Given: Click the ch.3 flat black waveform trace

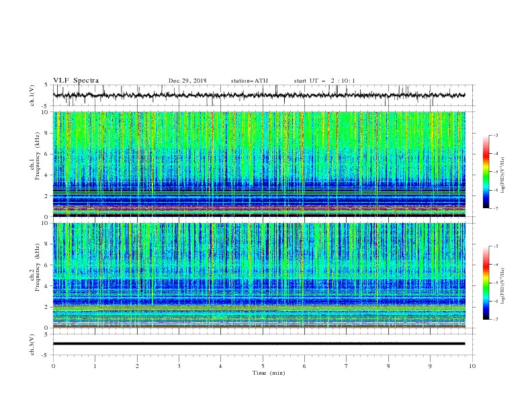Looking at the screenshot, I should coord(259,344).
